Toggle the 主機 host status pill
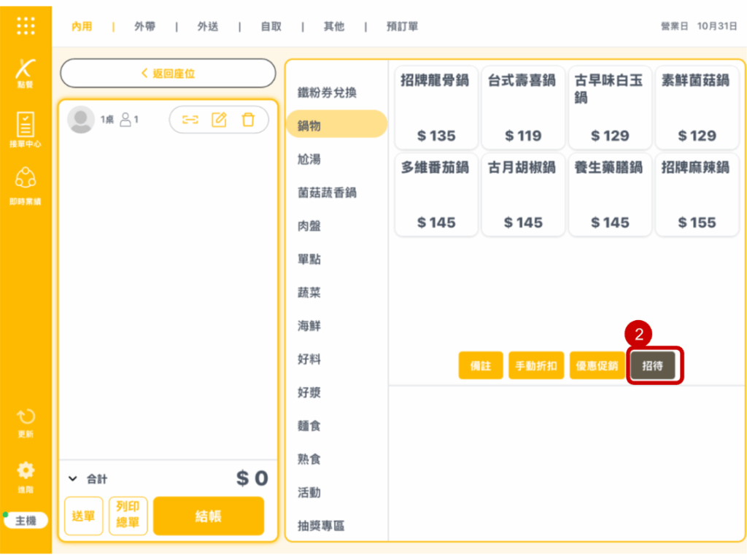 click(x=26, y=521)
